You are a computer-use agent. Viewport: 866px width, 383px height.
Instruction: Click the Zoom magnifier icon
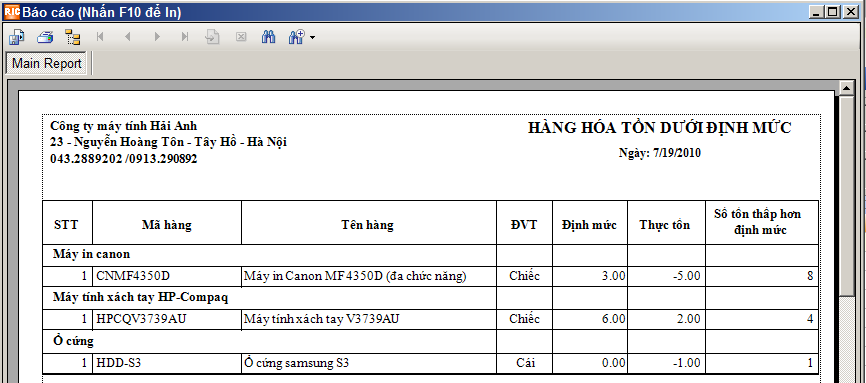296,37
